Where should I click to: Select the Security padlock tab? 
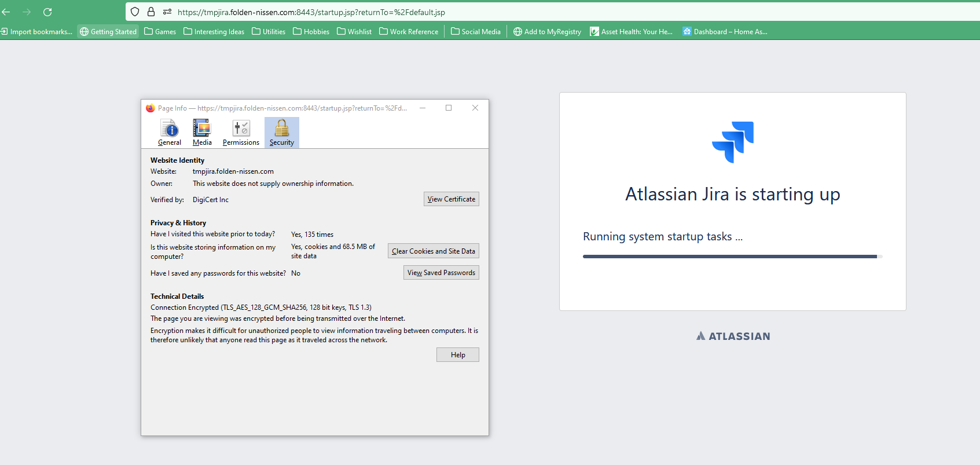[x=282, y=133]
